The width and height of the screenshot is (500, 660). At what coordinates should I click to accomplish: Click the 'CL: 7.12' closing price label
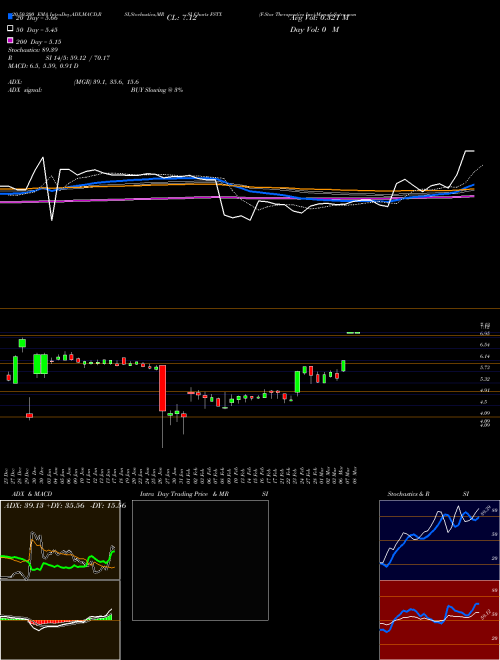pos(181,18)
